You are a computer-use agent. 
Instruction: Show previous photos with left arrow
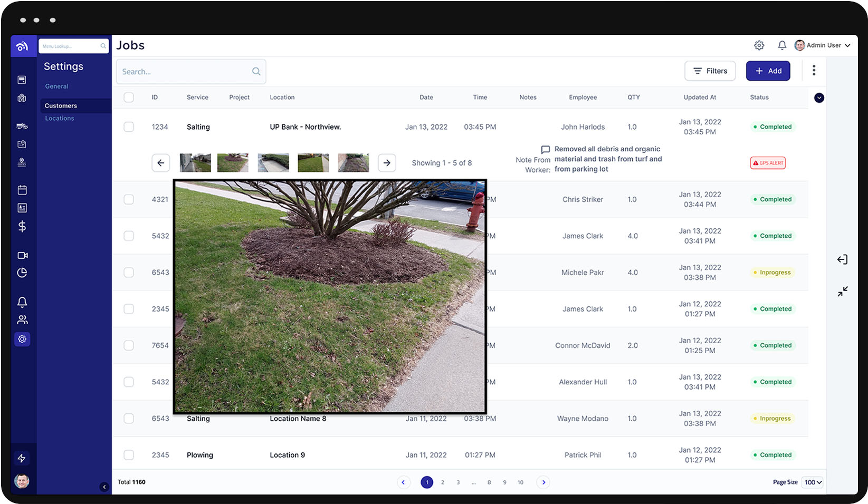tap(161, 163)
